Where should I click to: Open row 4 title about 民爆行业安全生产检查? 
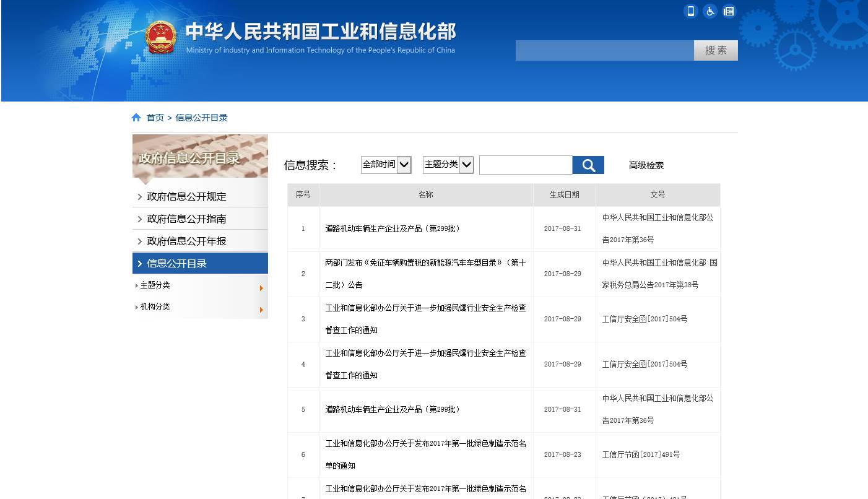(426, 364)
